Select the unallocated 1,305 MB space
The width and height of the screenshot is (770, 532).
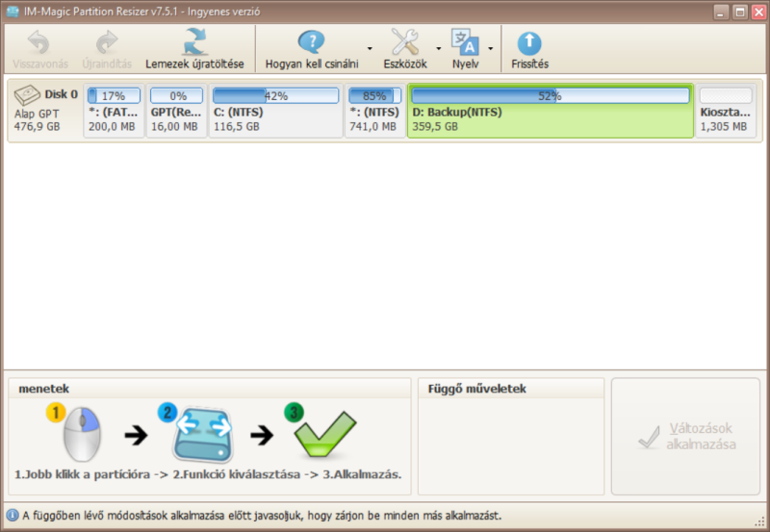tap(726, 111)
